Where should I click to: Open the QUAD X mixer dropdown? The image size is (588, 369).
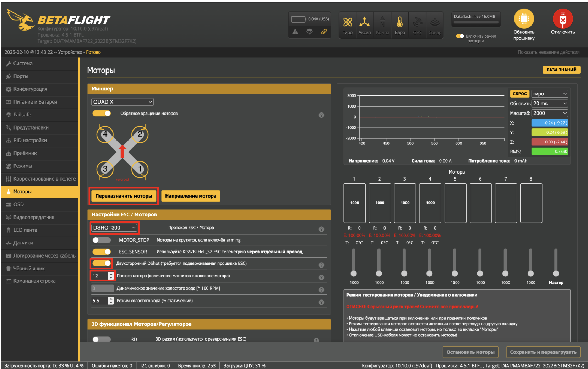123,102
